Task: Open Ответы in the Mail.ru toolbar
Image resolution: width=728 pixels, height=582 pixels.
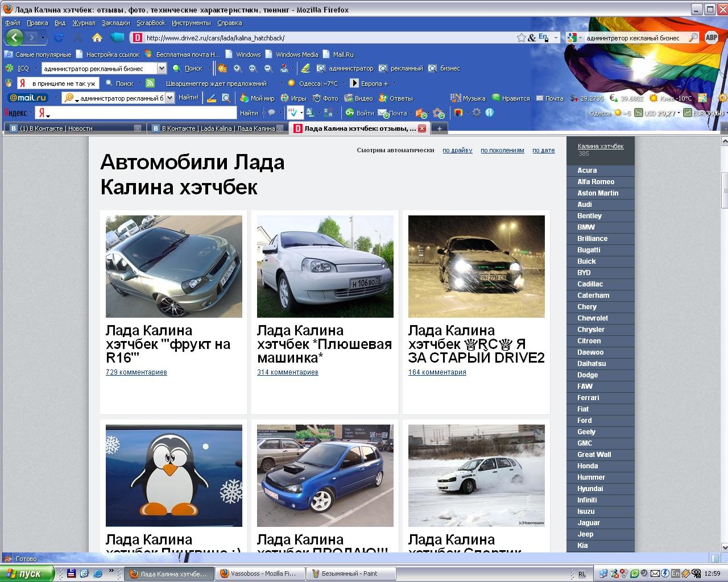Action: [396, 98]
